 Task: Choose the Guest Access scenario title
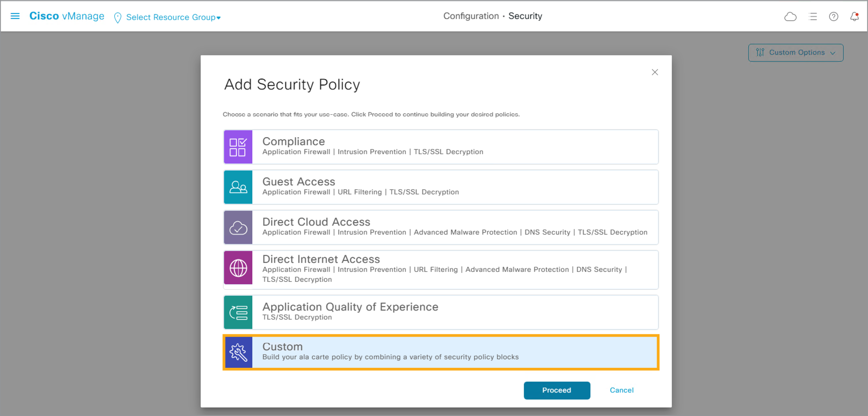pyautogui.click(x=298, y=182)
